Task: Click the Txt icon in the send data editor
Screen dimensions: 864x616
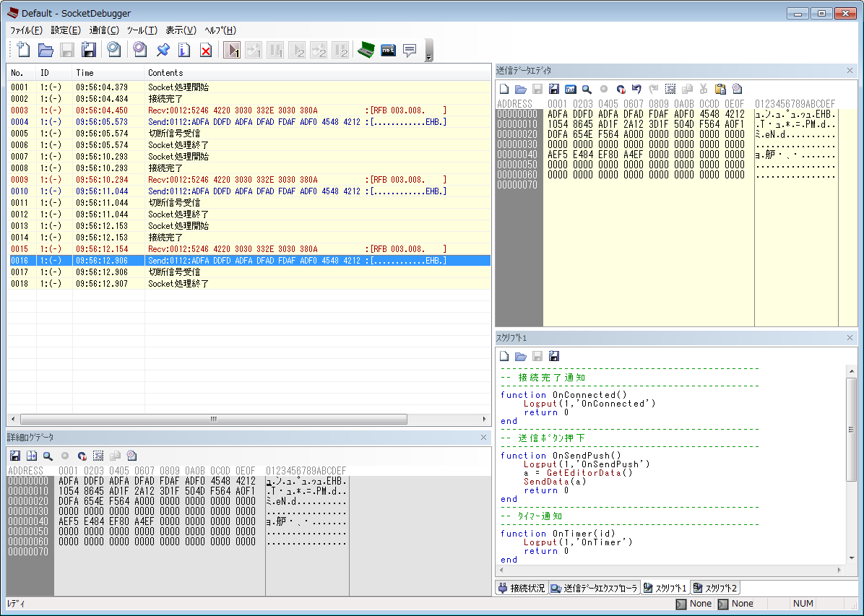Action: [x=570, y=90]
